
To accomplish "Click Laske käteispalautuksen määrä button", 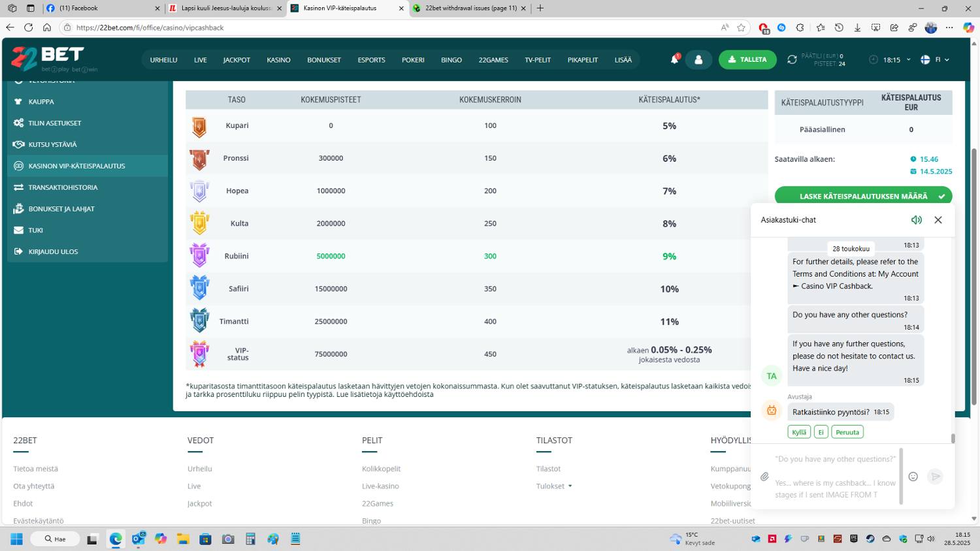I will pos(863,196).
